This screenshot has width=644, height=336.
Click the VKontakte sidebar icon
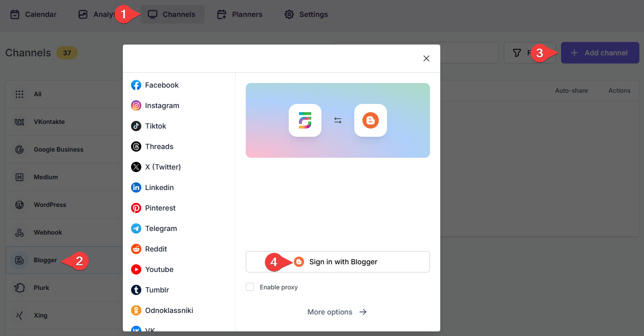[19, 122]
